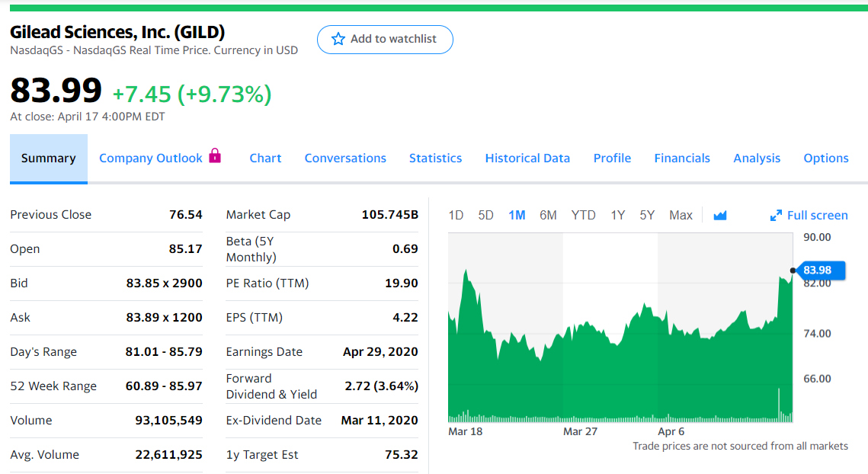This screenshot has width=868, height=474.
Task: Open the Company Outlook tab
Action: [151, 159]
